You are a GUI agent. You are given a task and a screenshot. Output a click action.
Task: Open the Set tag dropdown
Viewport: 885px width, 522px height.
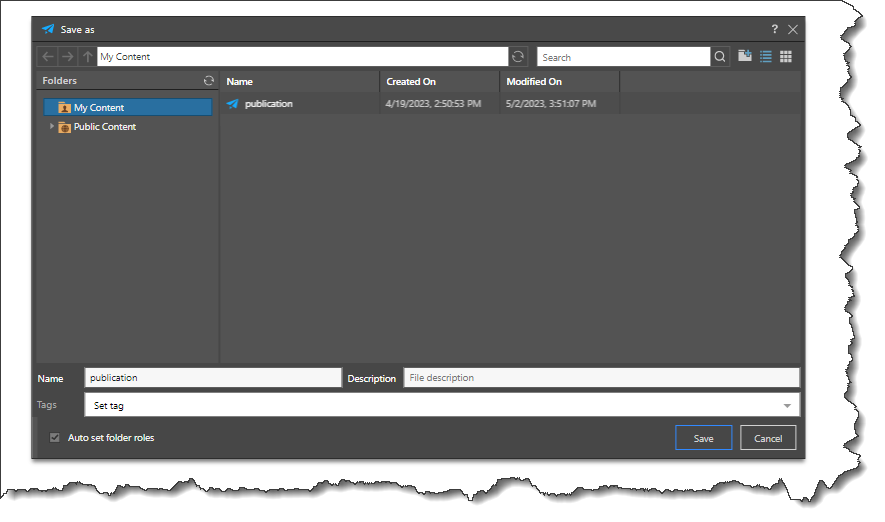point(786,406)
